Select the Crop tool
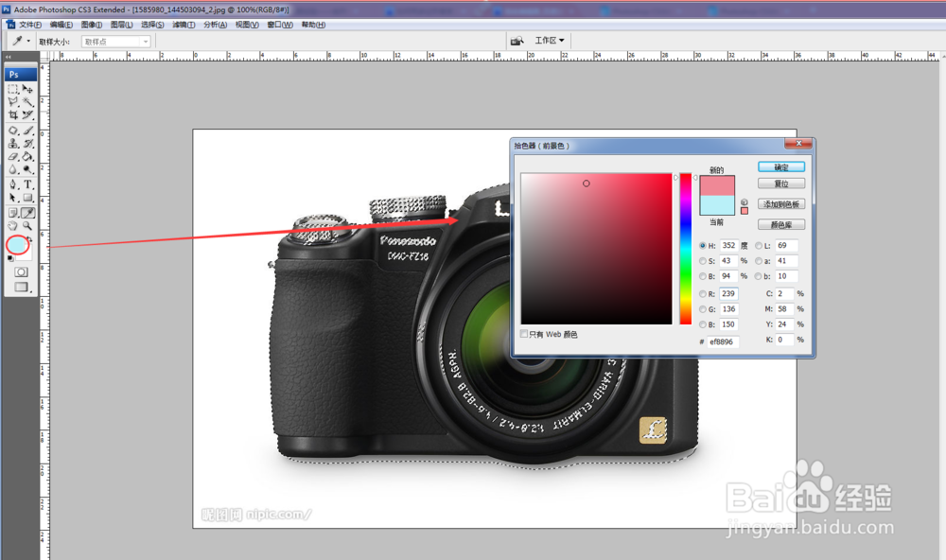This screenshot has height=560, width=946. point(13,114)
